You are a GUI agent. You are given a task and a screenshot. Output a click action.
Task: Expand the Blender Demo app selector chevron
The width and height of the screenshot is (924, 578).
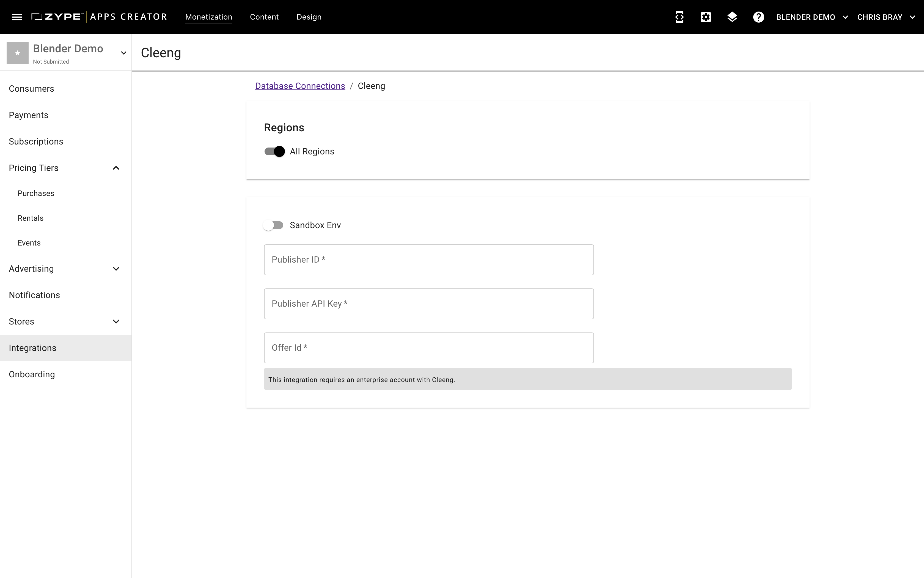pos(123,53)
